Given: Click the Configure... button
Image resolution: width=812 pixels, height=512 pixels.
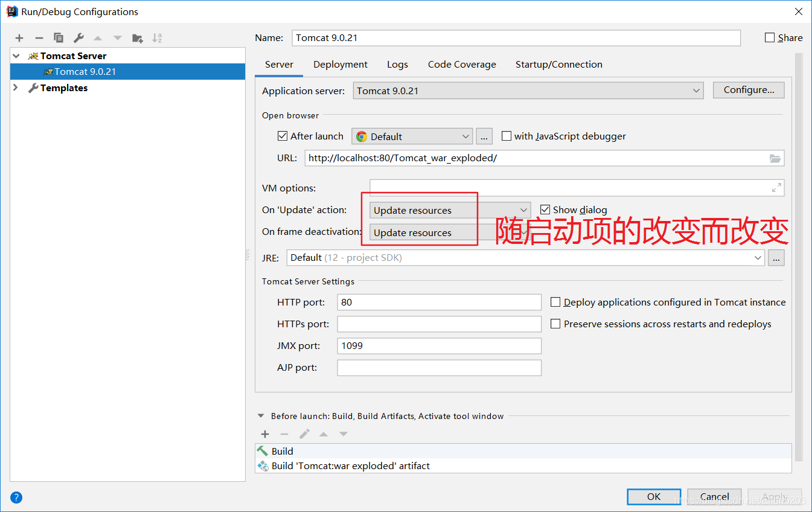Looking at the screenshot, I should point(749,90).
